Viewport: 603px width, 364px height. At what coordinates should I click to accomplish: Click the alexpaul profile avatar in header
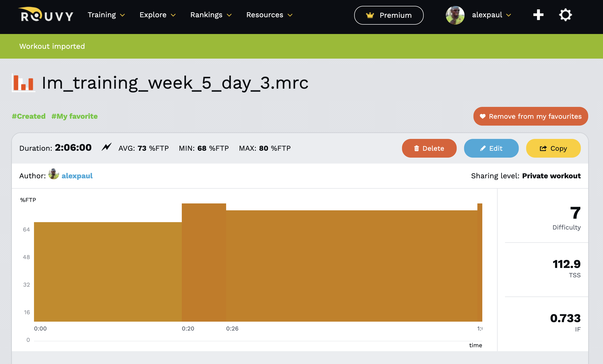[455, 15]
